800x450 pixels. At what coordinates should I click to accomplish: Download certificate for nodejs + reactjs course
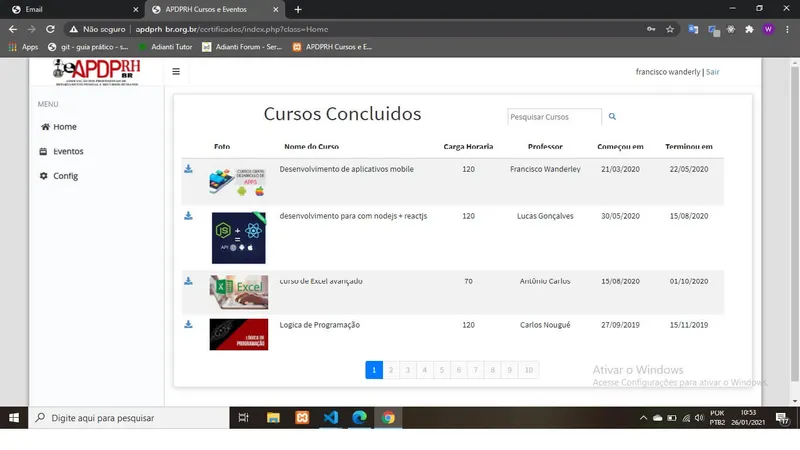(188, 216)
